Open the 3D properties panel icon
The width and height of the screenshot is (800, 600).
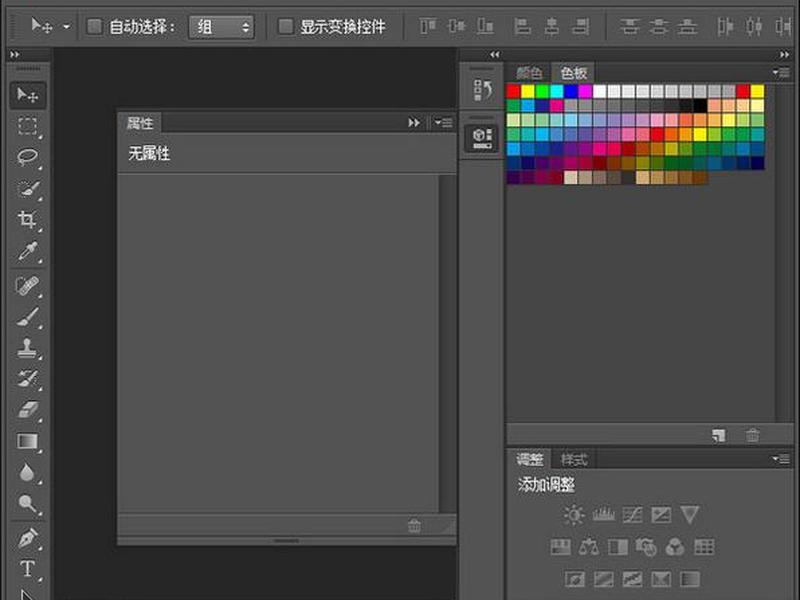click(x=482, y=138)
